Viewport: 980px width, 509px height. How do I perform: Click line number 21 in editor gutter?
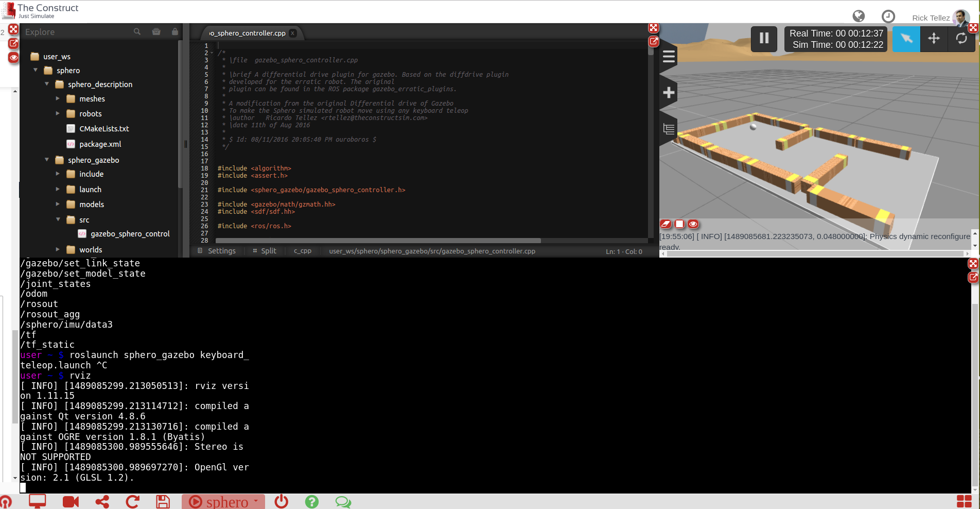204,190
